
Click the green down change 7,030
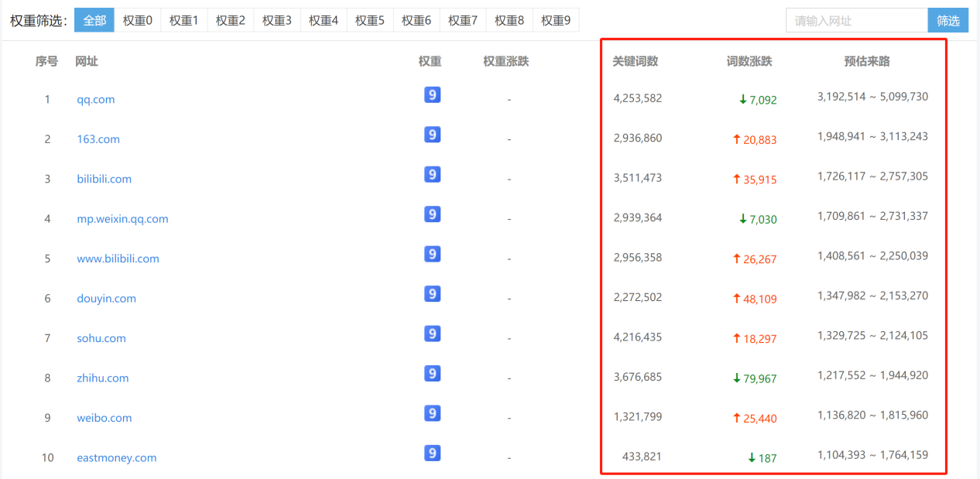(x=758, y=220)
